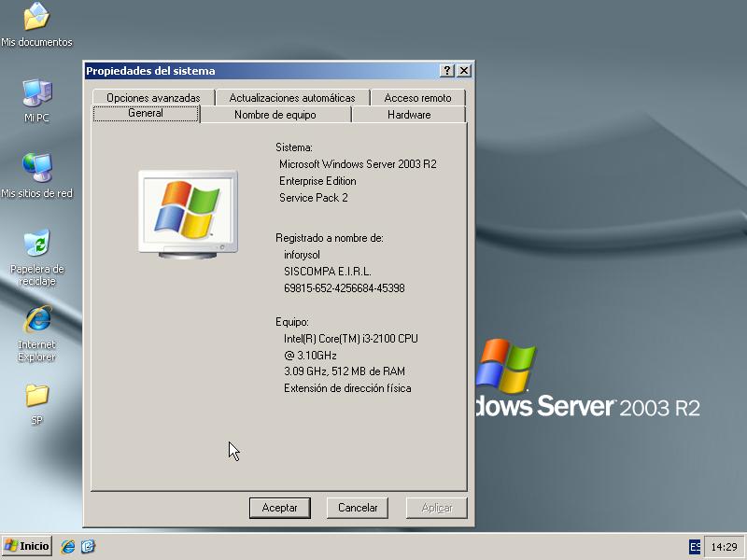The height and width of the screenshot is (560, 747).
Task: Click Extensión de dirección física text
Action: click(347, 388)
